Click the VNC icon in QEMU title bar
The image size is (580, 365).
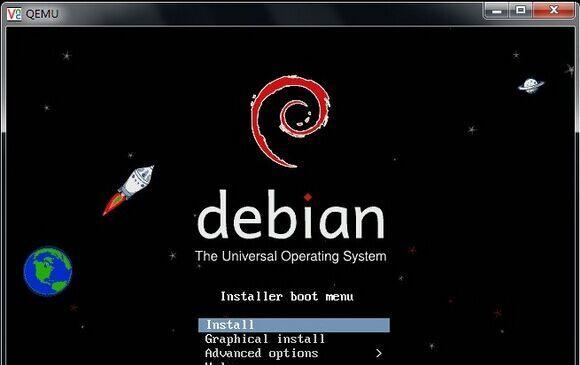click(x=14, y=14)
